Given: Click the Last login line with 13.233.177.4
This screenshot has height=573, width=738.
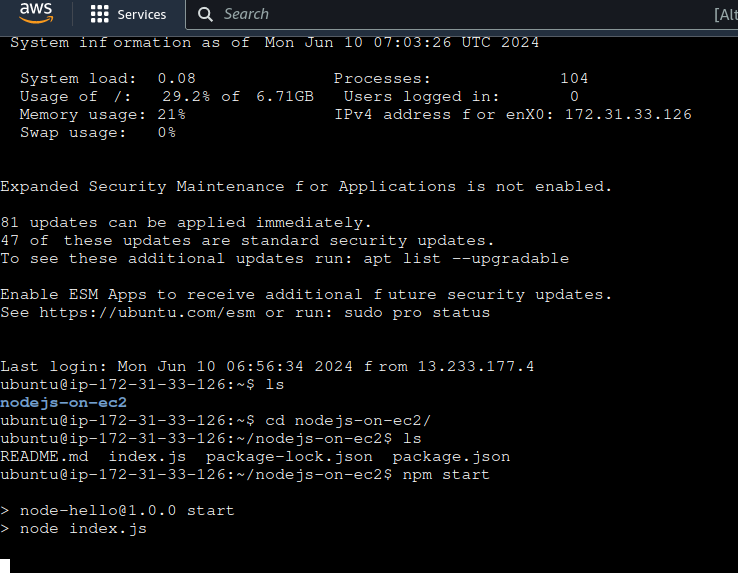Looking at the screenshot, I should [x=267, y=366].
